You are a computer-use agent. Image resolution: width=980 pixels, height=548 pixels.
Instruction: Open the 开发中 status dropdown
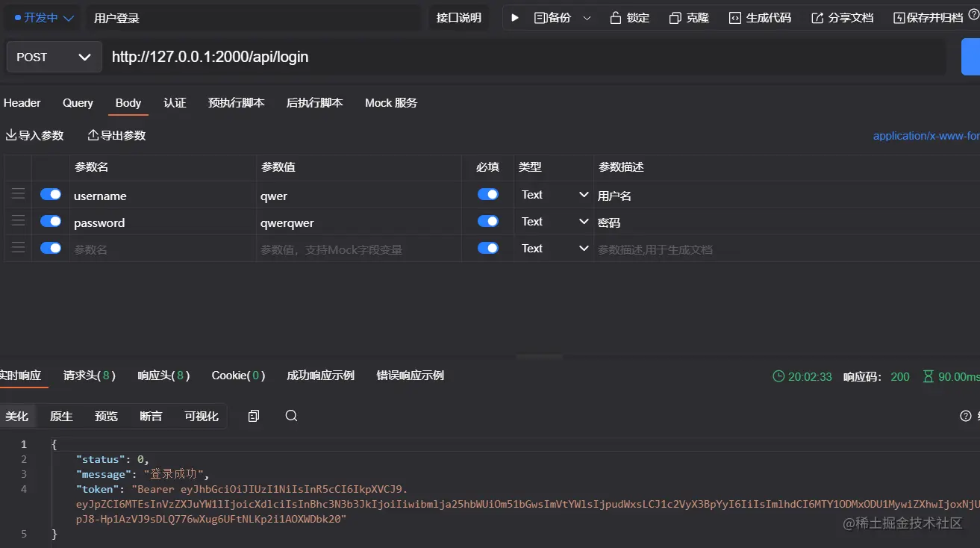click(x=44, y=17)
